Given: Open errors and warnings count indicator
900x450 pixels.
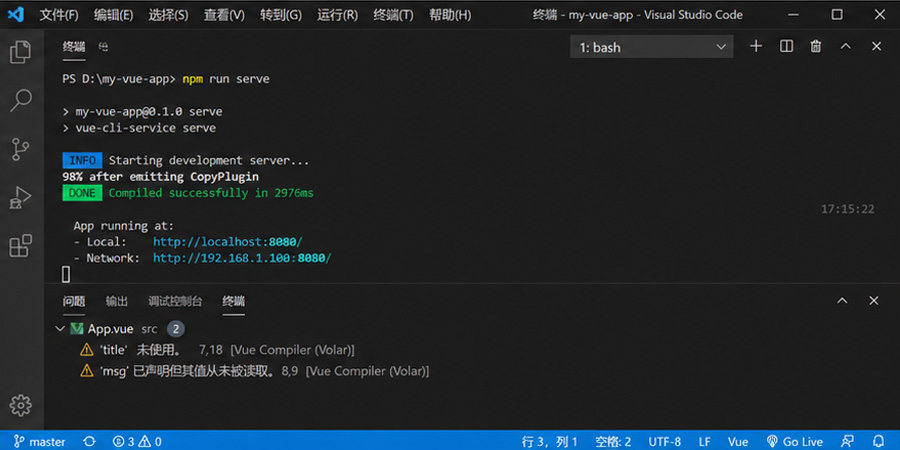Looking at the screenshot, I should point(137,441).
